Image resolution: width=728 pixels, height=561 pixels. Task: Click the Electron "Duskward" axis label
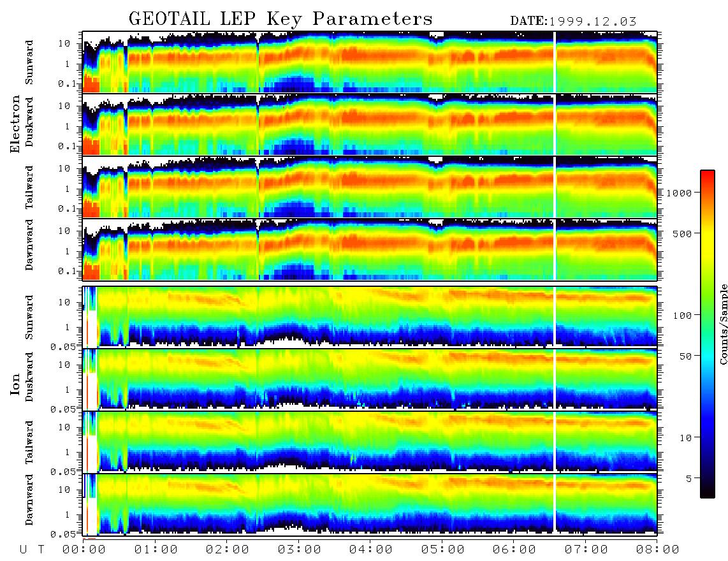pos(29,122)
